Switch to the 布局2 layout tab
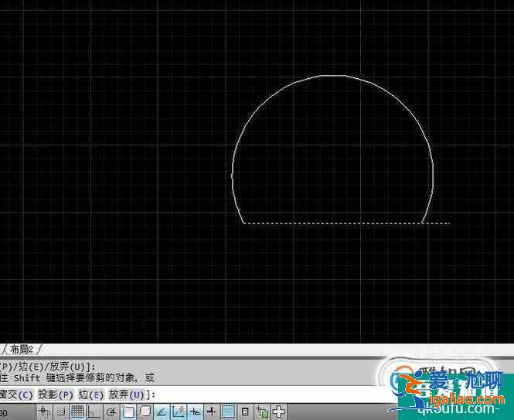The width and height of the screenshot is (514, 420). point(22,349)
